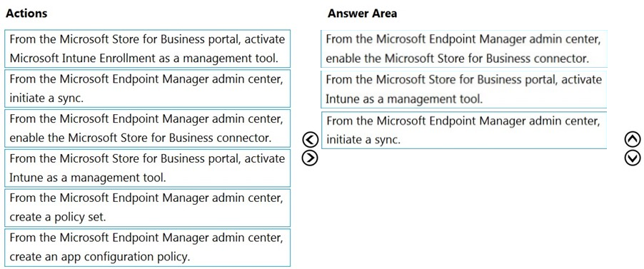The height and width of the screenshot is (269, 644).
Task: Pick the bottom step in the Answer Area
Action: [x=464, y=130]
